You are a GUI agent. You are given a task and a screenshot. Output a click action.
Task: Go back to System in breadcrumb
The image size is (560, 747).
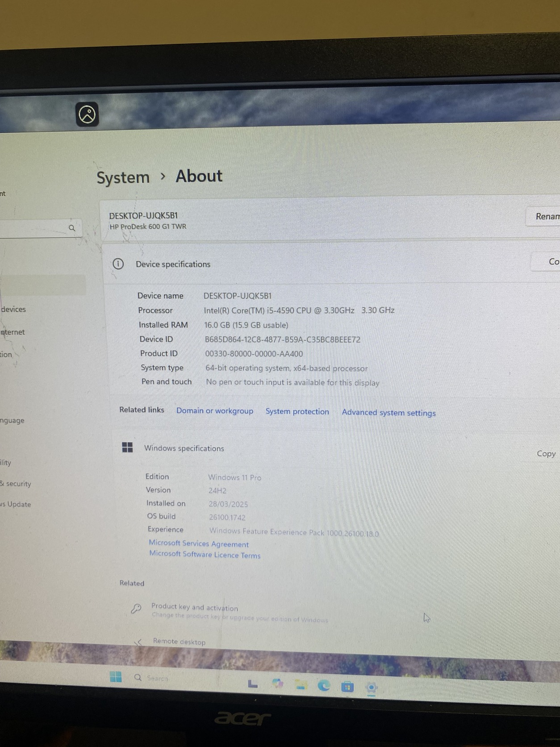123,177
